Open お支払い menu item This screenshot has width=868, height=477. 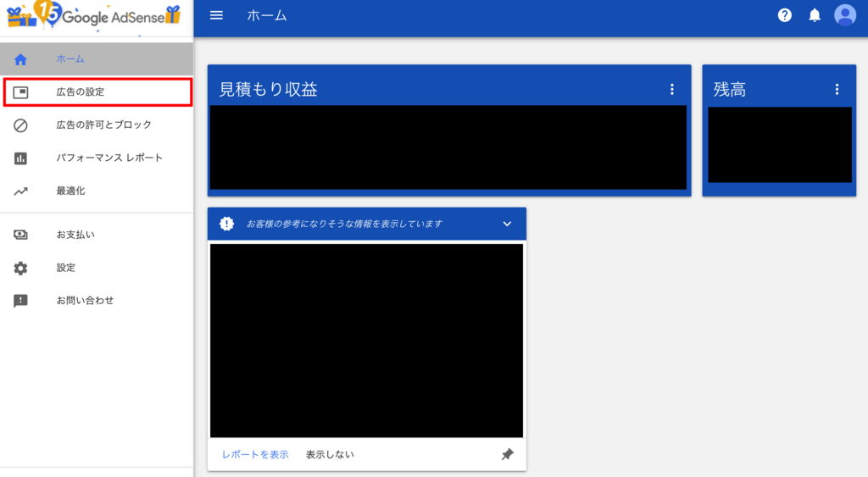(97, 235)
